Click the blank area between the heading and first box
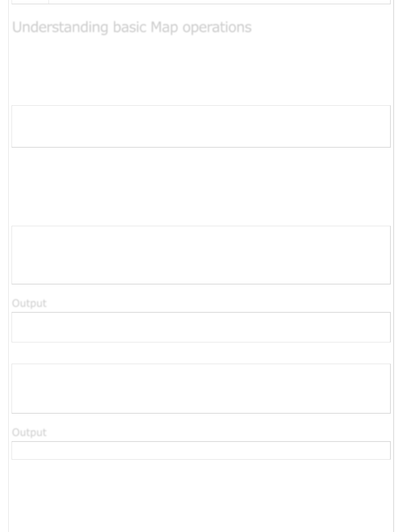The height and width of the screenshot is (532, 402). (x=201, y=71)
